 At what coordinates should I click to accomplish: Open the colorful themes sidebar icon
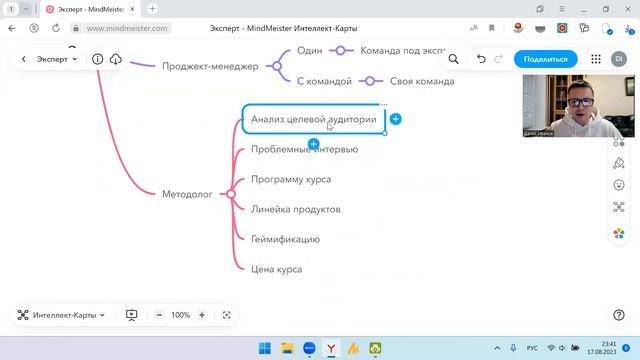point(619,233)
